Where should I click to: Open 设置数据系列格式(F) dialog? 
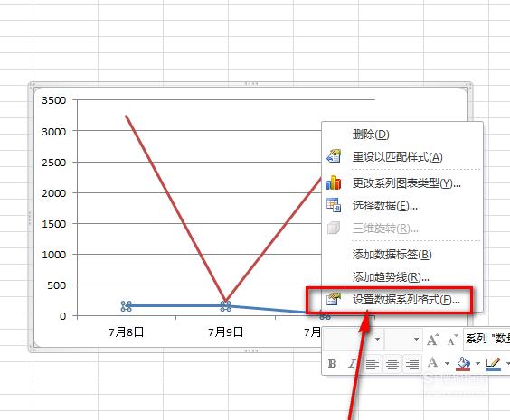[x=402, y=300]
